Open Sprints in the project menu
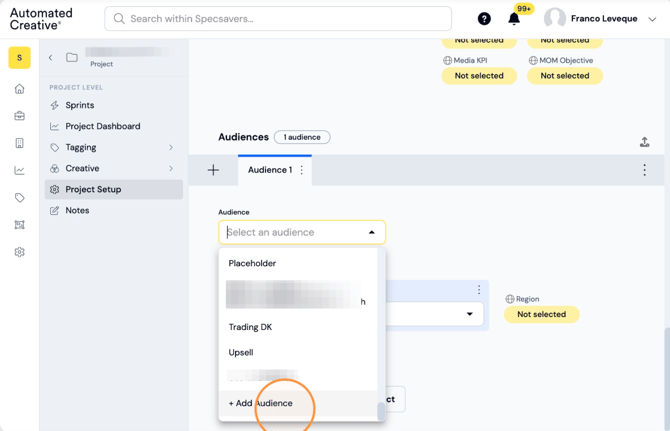 pos(114,105)
